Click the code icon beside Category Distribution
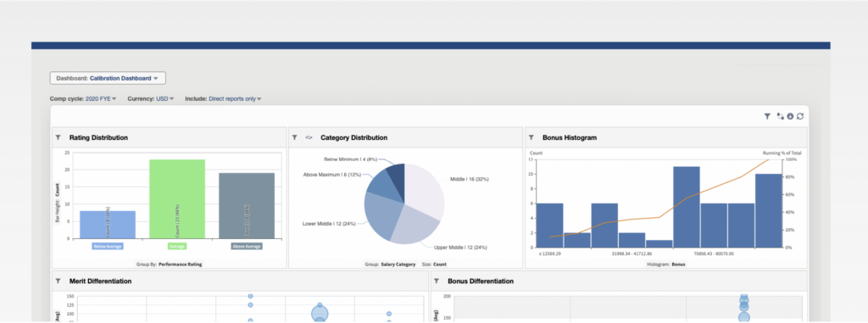 (x=309, y=137)
